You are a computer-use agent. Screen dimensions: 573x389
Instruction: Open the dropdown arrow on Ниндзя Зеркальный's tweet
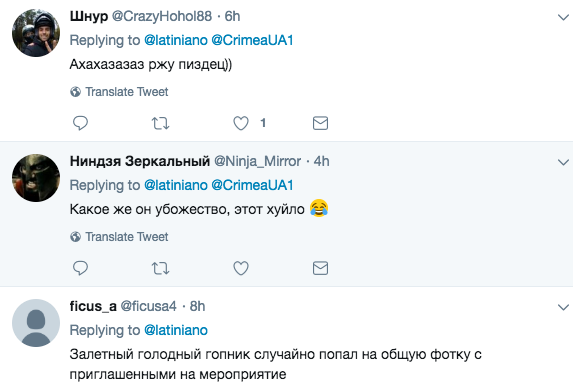pos(563,162)
